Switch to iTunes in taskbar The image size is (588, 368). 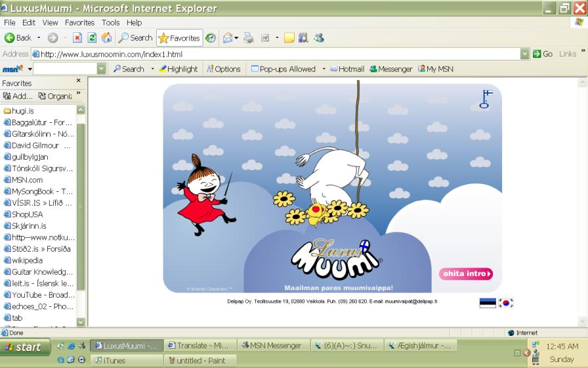[127, 361]
